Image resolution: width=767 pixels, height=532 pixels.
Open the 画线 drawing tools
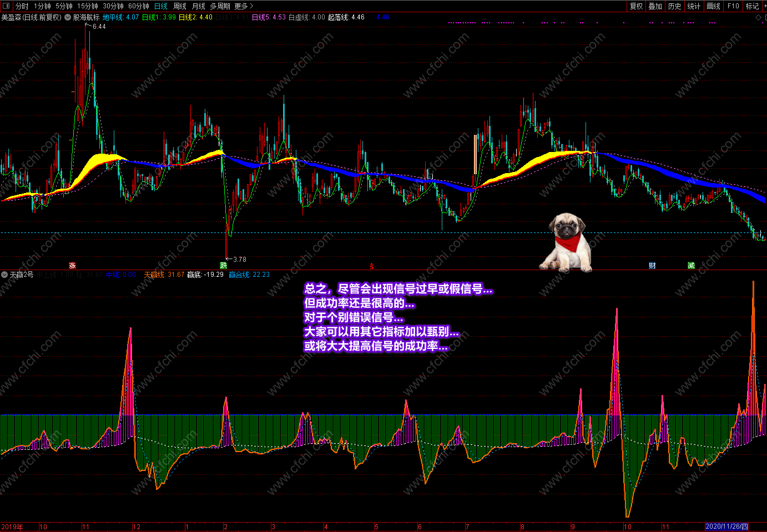point(714,6)
